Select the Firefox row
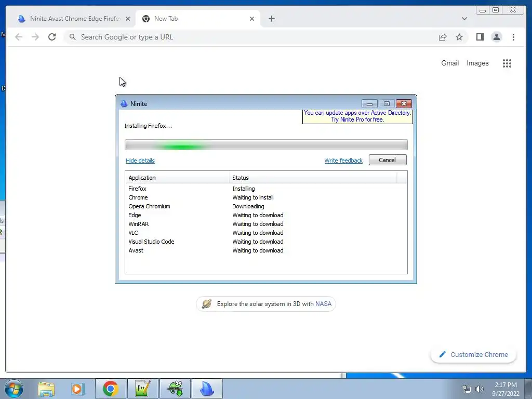 266,189
